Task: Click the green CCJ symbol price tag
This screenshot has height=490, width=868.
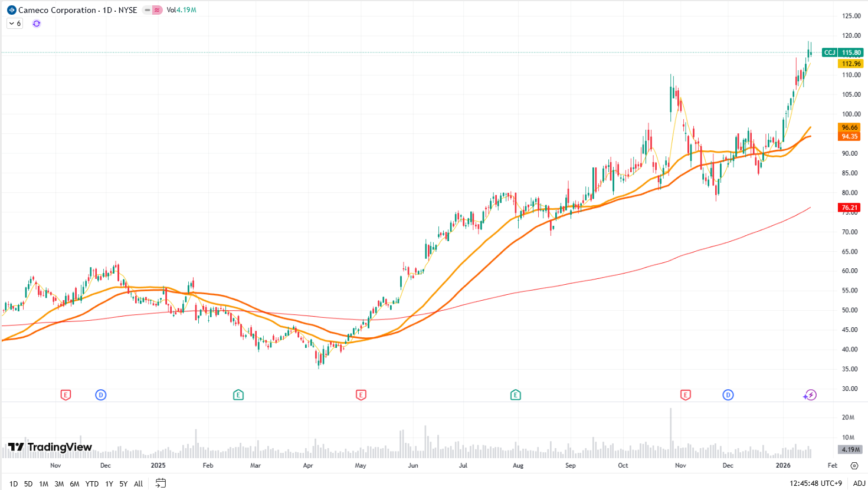Action: tap(830, 52)
